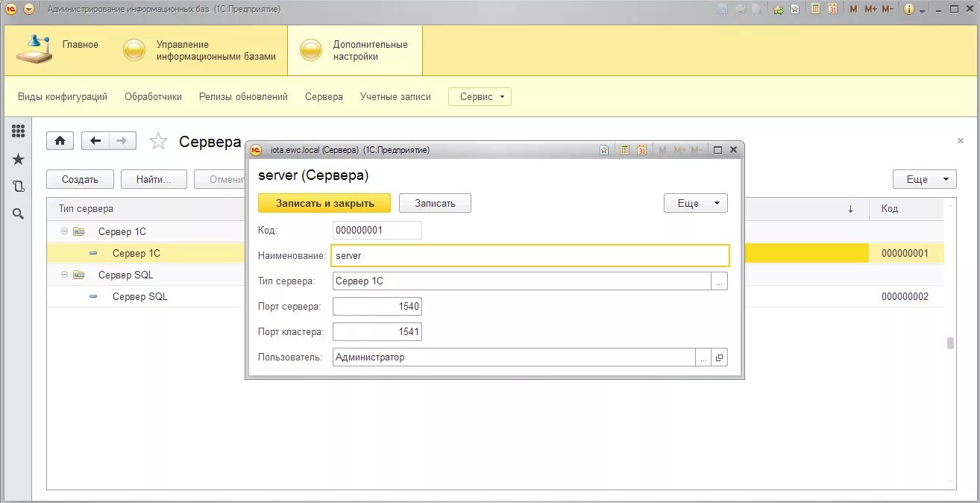Open the 1C main menu round arrow button
This screenshot has width=980, height=503.
tap(28, 9)
